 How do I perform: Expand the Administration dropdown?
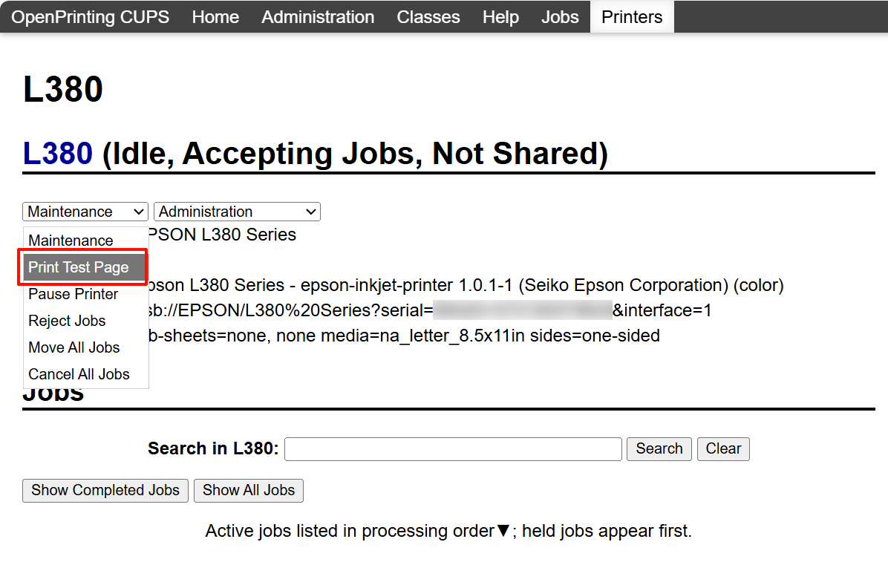click(236, 212)
